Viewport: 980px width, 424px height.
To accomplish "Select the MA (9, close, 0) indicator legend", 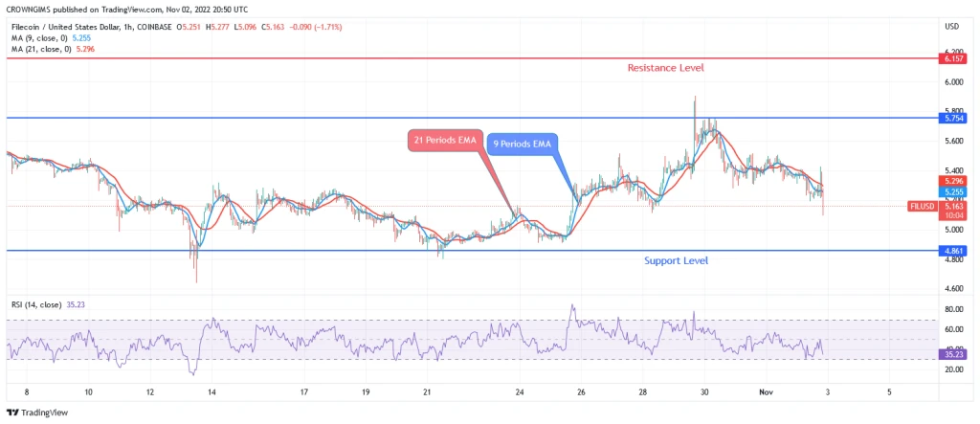I will pyautogui.click(x=51, y=37).
